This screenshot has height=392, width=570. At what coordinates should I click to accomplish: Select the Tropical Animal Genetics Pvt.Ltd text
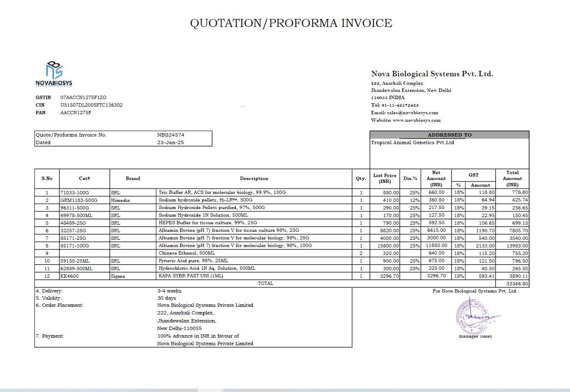click(x=412, y=142)
